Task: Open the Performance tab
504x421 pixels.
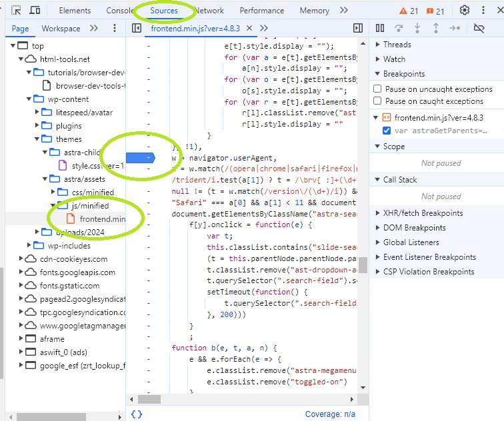Action: 261,11
